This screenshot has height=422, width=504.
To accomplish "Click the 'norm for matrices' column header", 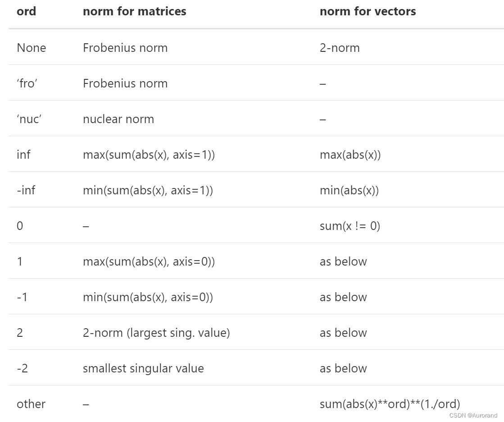I will (134, 11).
